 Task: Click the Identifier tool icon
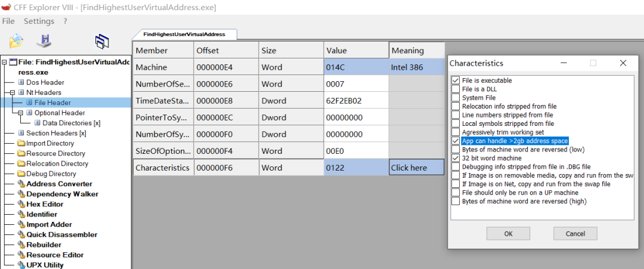pyautogui.click(x=21, y=214)
